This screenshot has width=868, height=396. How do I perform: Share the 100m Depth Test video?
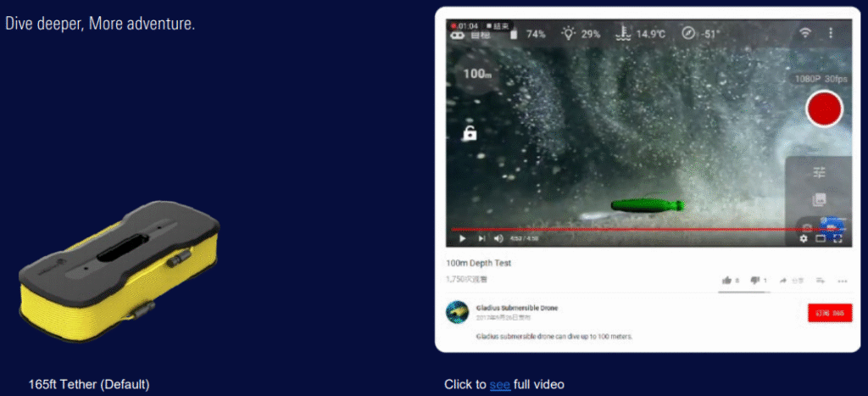[x=784, y=280]
